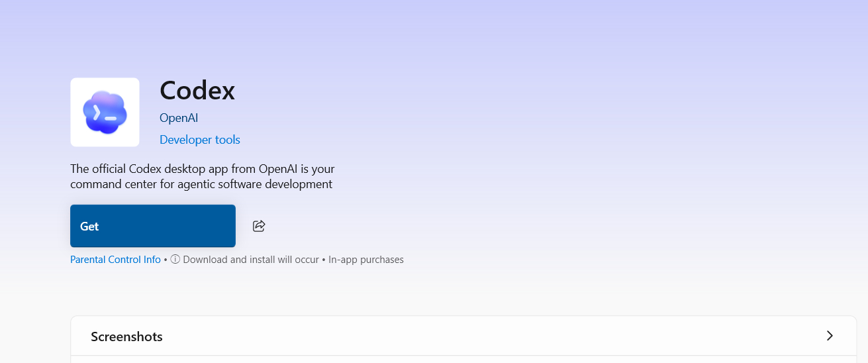This screenshot has width=868, height=363.
Task: Click the Codex app title text
Action: click(197, 91)
